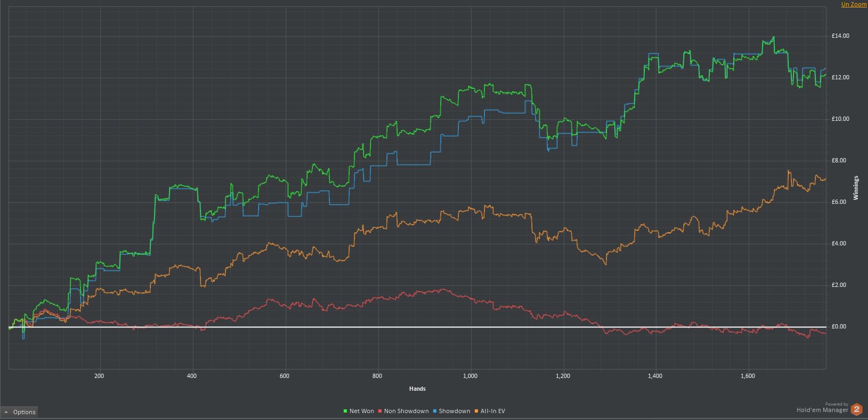Viewport: 868px width, 420px height.
Task: Click the 1,200 hands axis label
Action: pyautogui.click(x=563, y=376)
